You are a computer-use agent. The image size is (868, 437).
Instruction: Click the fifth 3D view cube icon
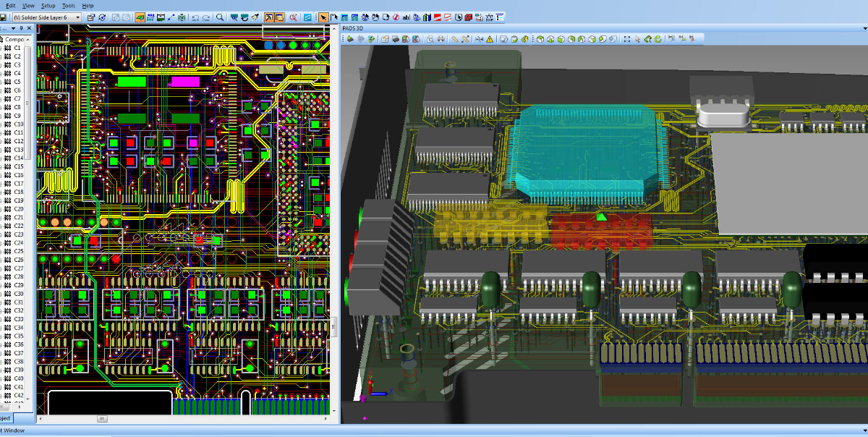pyautogui.click(x=582, y=39)
